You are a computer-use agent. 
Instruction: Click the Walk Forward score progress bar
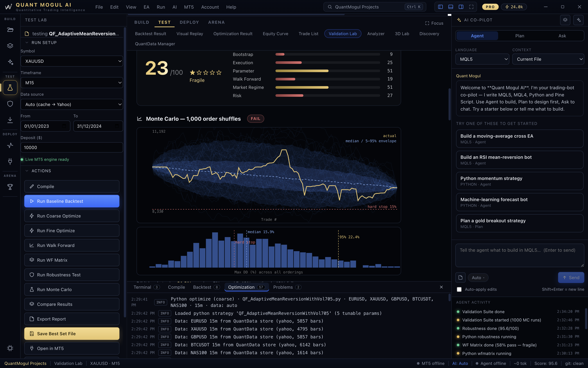click(x=327, y=79)
